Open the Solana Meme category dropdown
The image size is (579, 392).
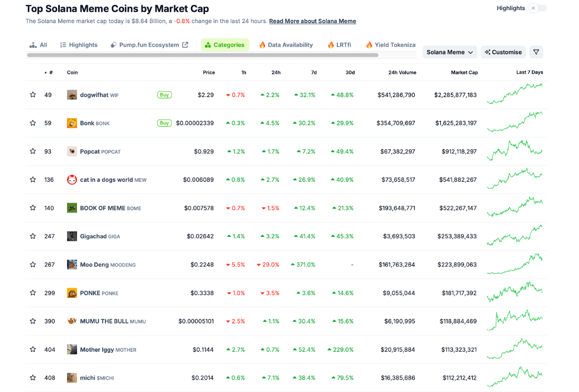point(450,52)
